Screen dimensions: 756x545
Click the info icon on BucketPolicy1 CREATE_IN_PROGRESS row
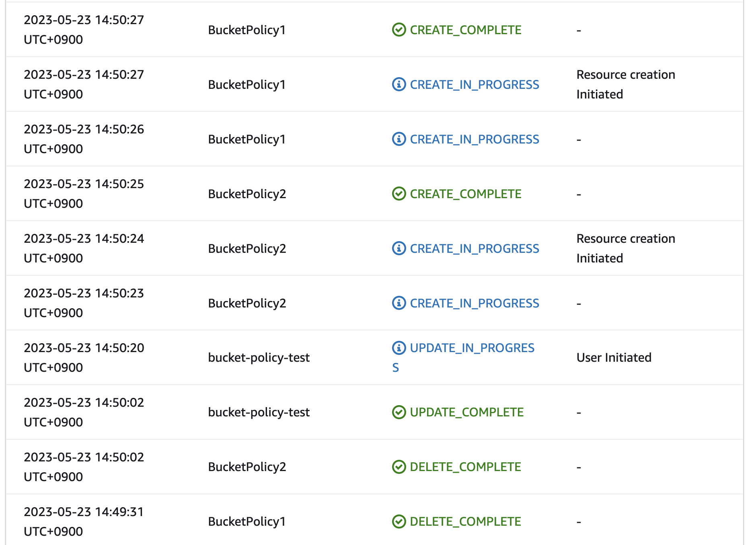pyautogui.click(x=398, y=84)
